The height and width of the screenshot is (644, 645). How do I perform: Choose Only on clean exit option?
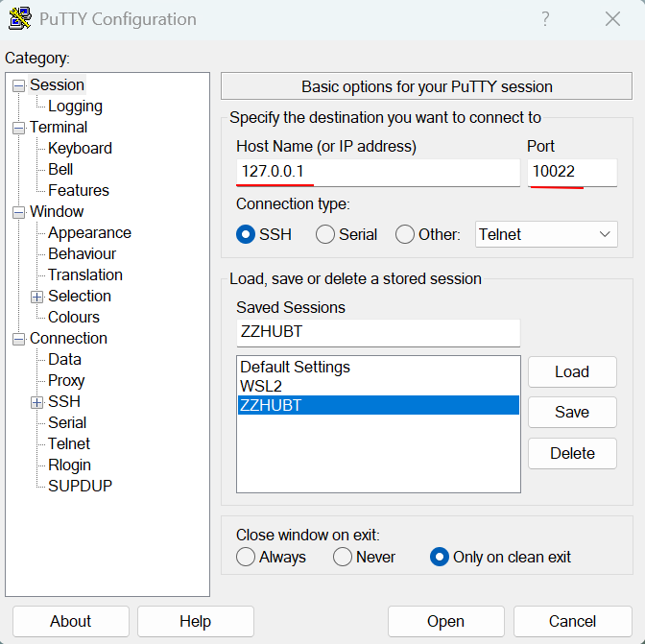tap(440, 557)
